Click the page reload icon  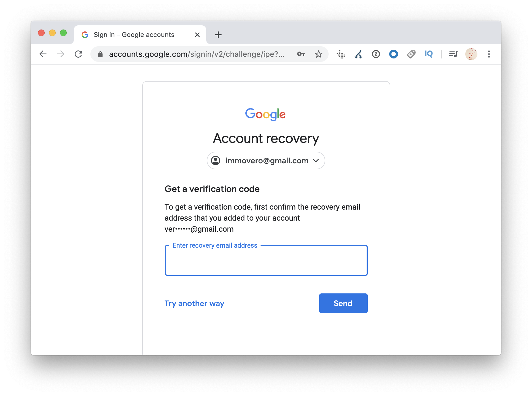(x=79, y=54)
